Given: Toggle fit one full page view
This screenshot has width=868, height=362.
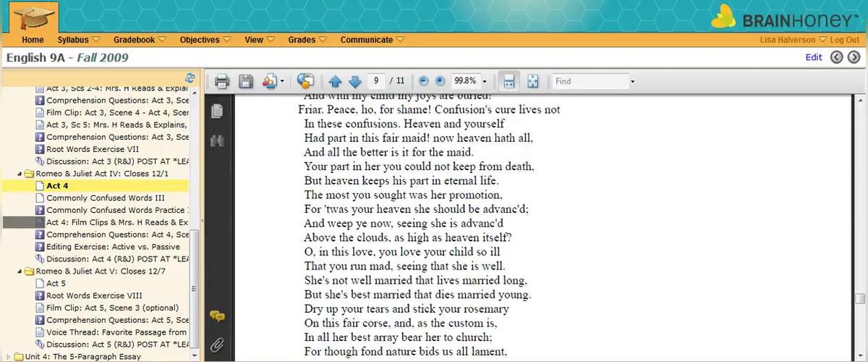Looking at the screenshot, I should 532,81.
